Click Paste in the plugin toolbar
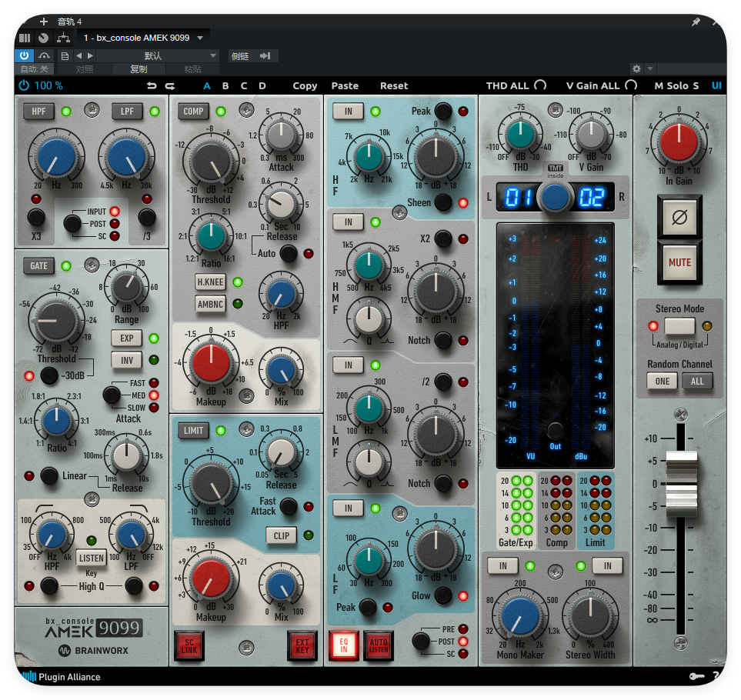Image resolution: width=741 pixels, height=700 pixels. (x=345, y=86)
